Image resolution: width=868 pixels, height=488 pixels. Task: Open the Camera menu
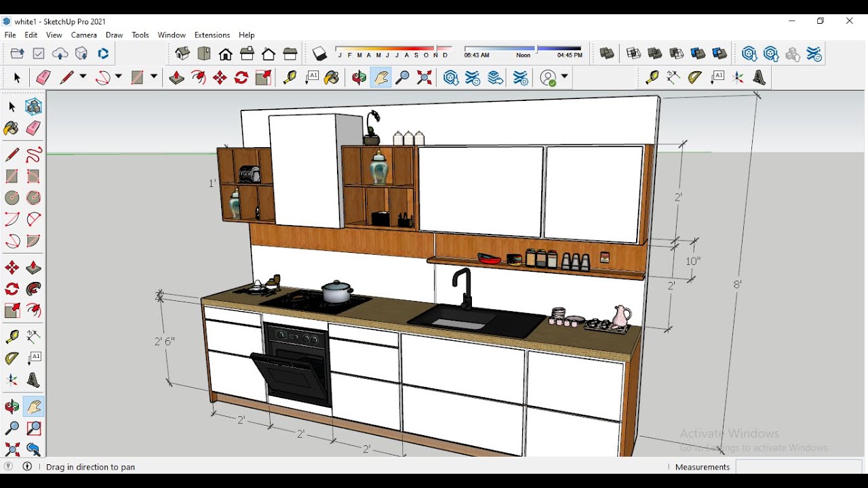click(84, 35)
